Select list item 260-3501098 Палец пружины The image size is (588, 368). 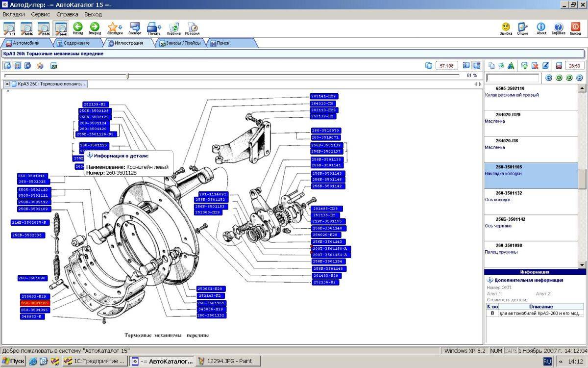tap(531, 254)
